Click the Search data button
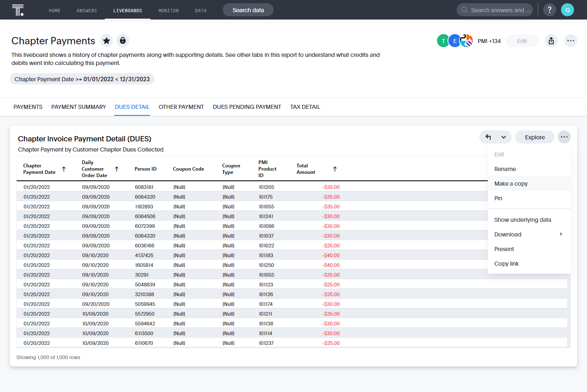This screenshot has height=392, width=587. click(x=248, y=10)
